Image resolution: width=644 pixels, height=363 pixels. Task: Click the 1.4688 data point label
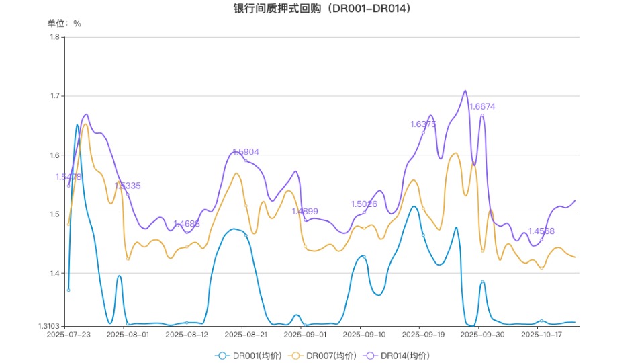pyautogui.click(x=187, y=224)
